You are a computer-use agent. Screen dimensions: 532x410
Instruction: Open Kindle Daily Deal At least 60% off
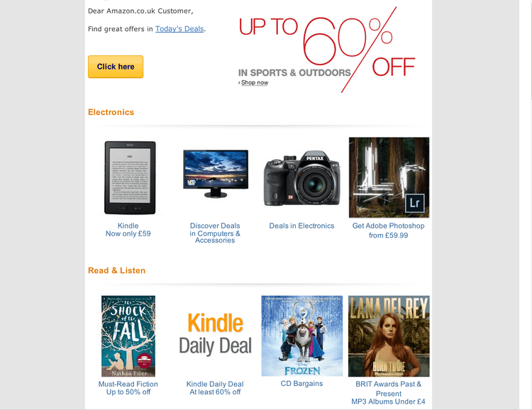[x=215, y=388]
